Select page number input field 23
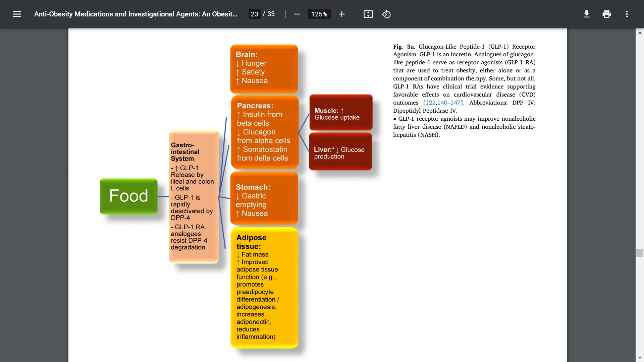The width and height of the screenshot is (644, 362). tap(255, 14)
